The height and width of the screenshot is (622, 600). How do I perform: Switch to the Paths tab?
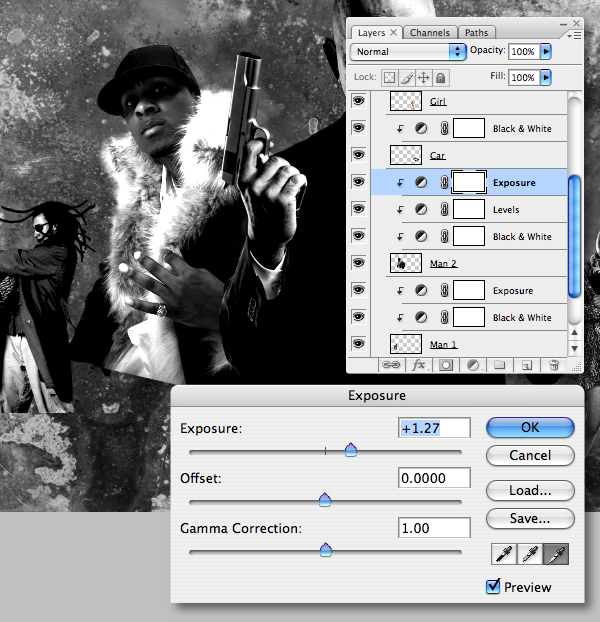[476, 33]
